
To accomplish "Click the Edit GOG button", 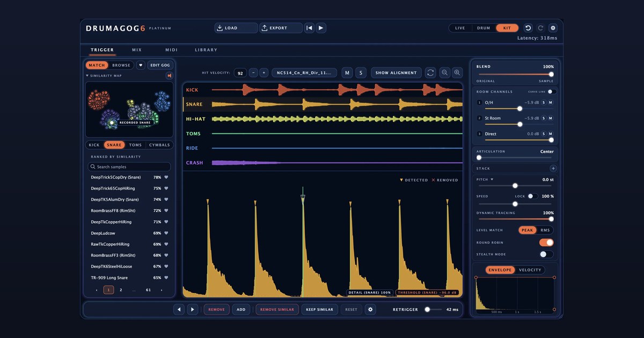I will point(160,65).
